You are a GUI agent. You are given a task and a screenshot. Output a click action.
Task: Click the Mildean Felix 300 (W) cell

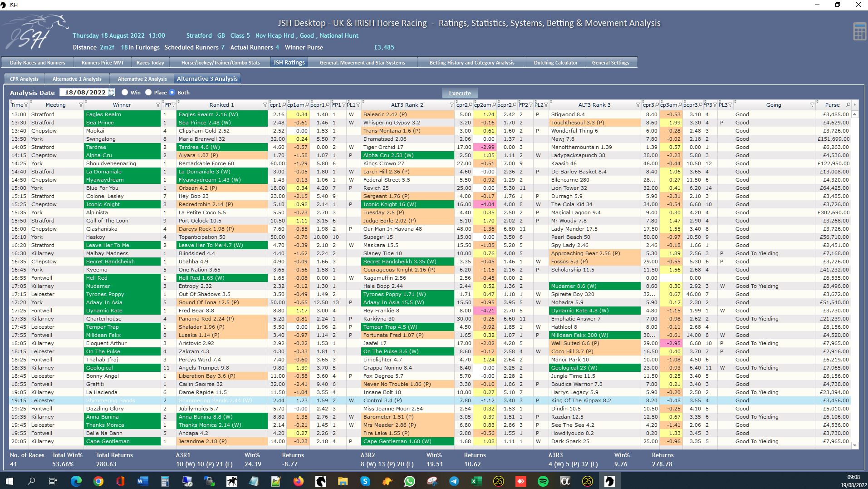point(595,335)
